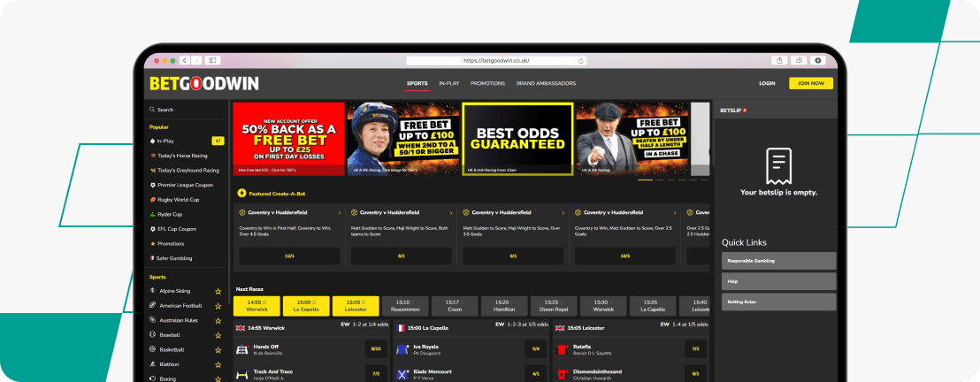Viewport: 980px width, 382px height.
Task: Favourite American Football with its star
Action: tap(218, 306)
